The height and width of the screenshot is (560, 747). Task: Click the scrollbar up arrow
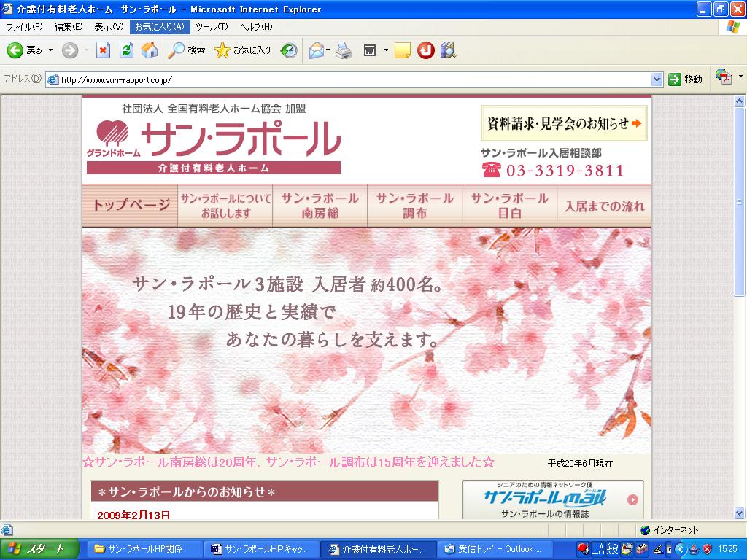click(x=739, y=101)
